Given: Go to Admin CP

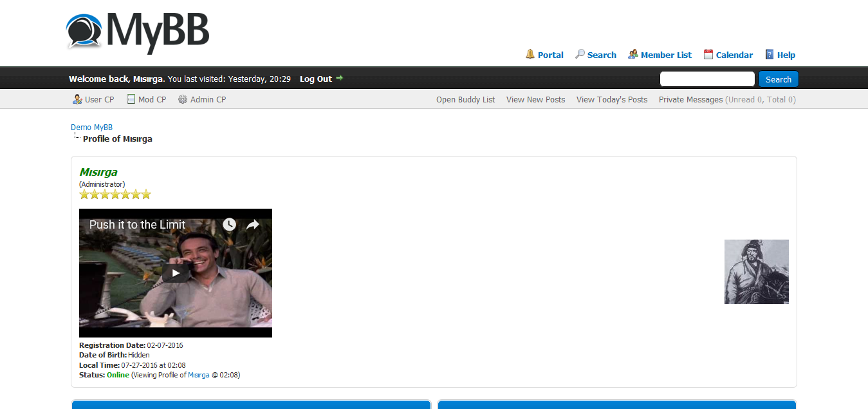Looking at the screenshot, I should coord(208,99).
